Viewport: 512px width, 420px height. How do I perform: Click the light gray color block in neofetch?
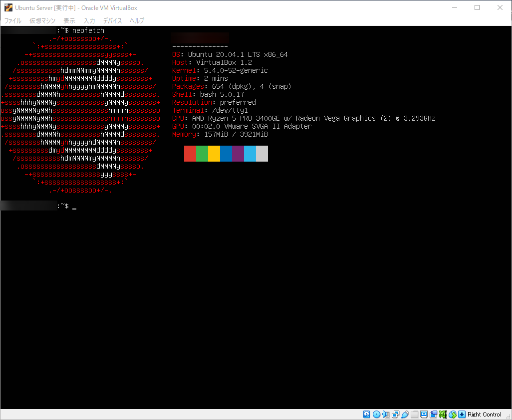click(x=262, y=153)
